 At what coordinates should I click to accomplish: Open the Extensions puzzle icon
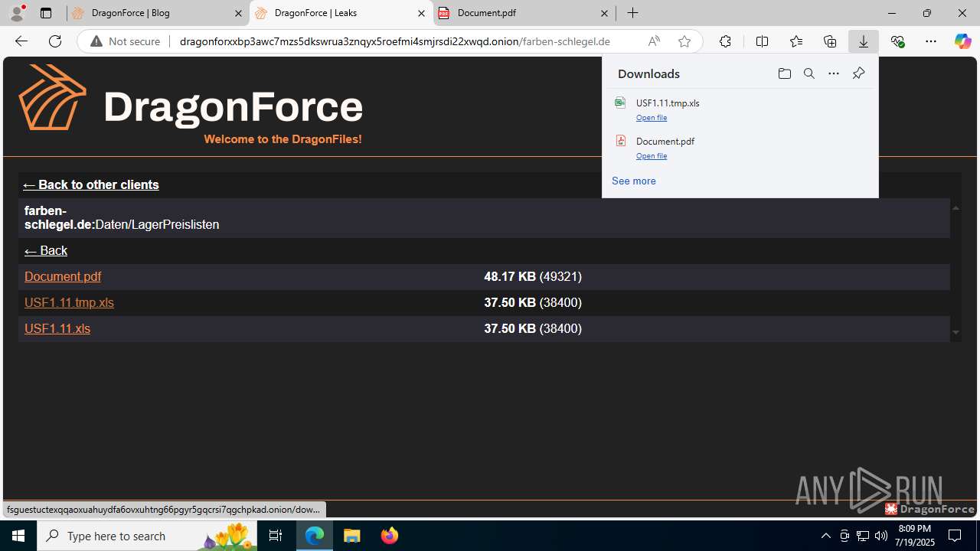(725, 41)
